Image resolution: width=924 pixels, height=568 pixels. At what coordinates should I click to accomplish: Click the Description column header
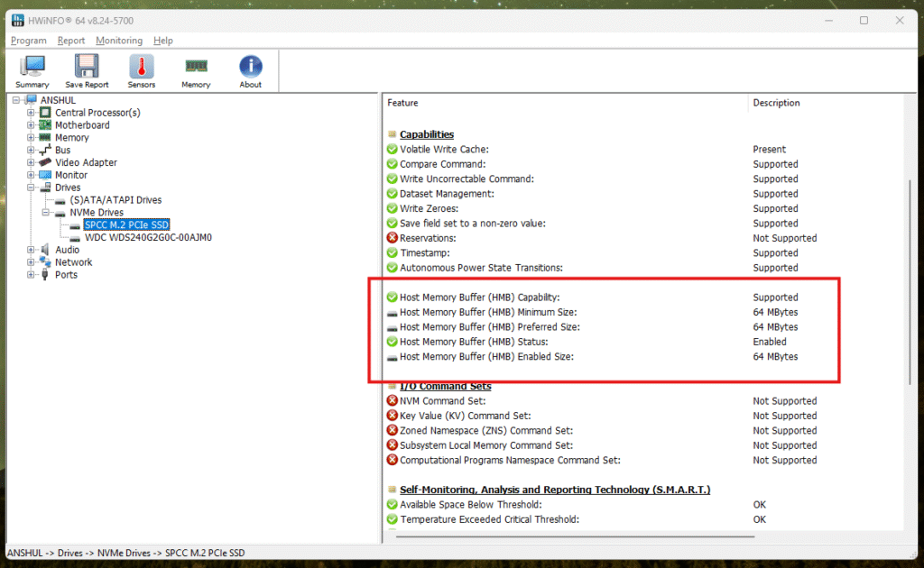pyautogui.click(x=776, y=103)
